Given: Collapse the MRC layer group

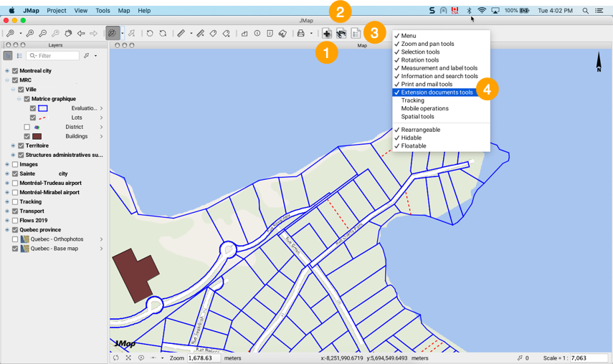Looking at the screenshot, I should click(x=7, y=80).
